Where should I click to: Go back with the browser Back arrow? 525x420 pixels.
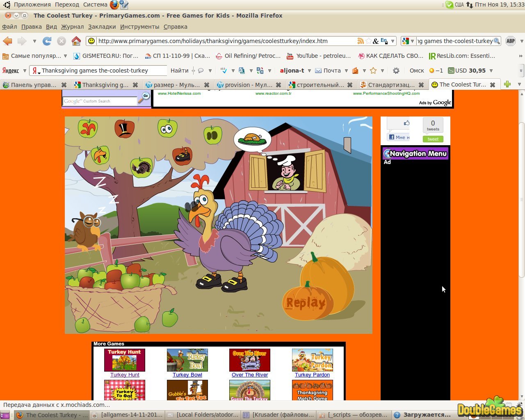[8, 41]
